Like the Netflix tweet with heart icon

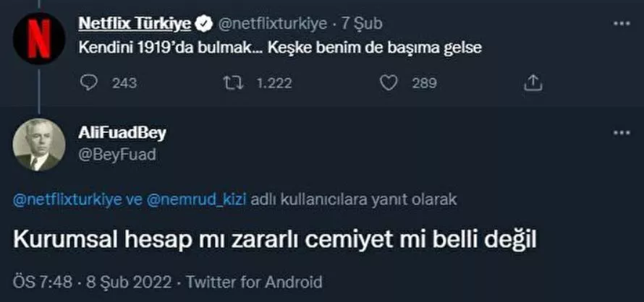tap(389, 83)
